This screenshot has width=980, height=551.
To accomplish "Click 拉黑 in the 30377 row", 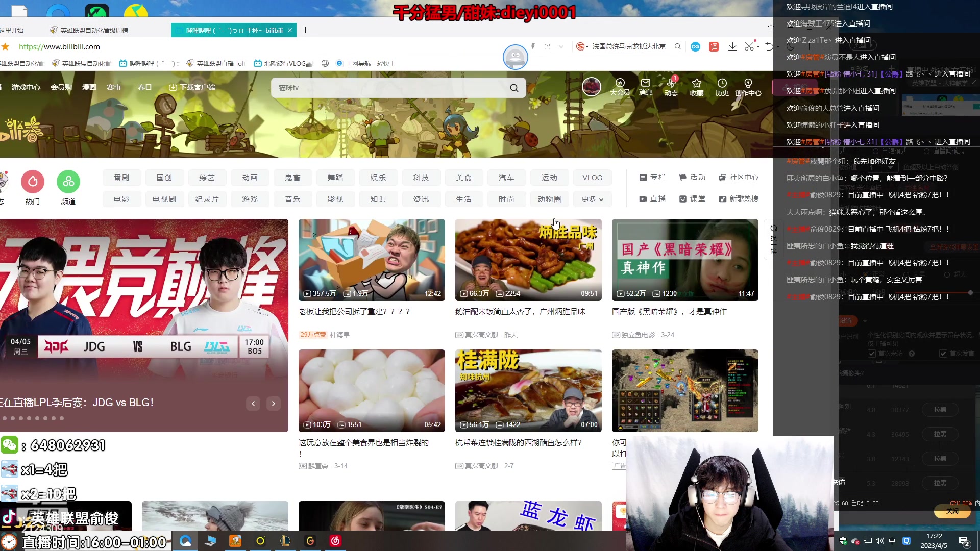I will [940, 410].
